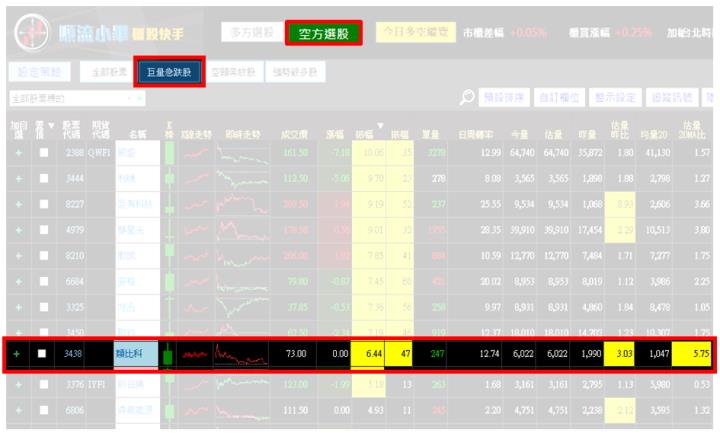Image resolution: width=720 pixels, height=433 pixels.
Task: Open the 全部股票標的 dropdown
Action: pos(77,98)
